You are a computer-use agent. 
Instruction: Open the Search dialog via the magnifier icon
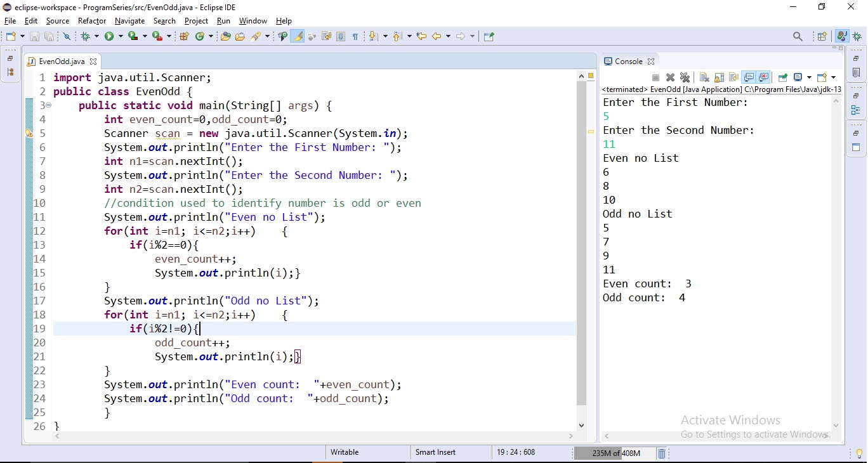click(798, 36)
